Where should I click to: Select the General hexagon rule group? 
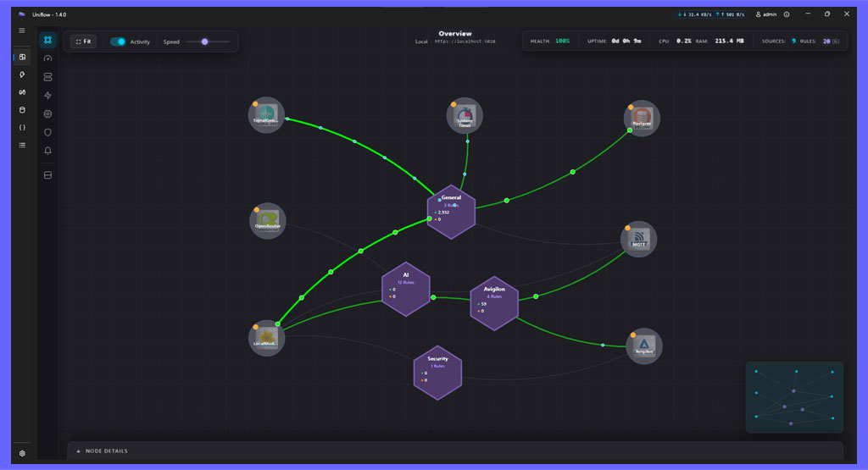pos(451,212)
